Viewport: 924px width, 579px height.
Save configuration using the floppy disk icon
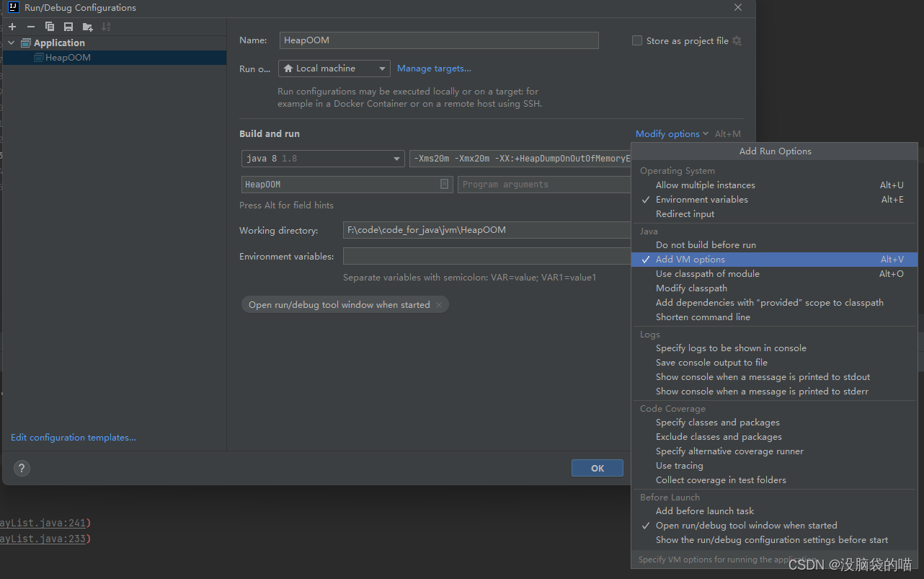(x=68, y=27)
